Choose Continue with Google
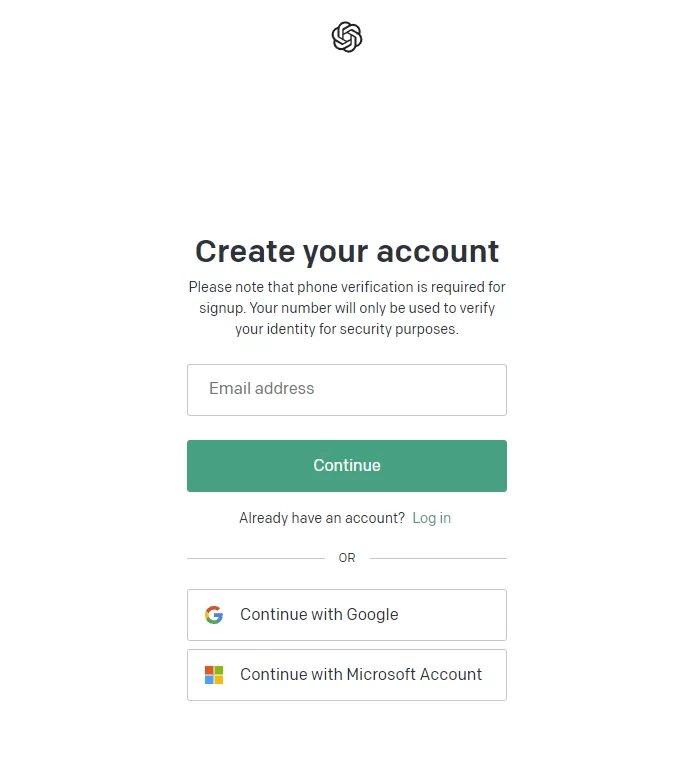Screen dimensions: 683x777 [x=346, y=615]
